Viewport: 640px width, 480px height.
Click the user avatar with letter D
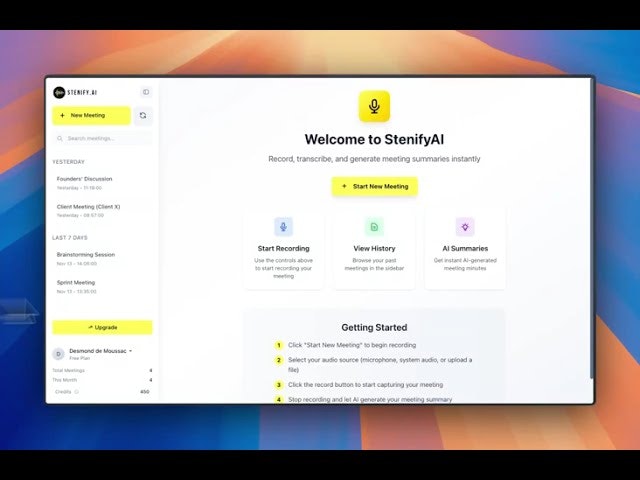tap(58, 354)
